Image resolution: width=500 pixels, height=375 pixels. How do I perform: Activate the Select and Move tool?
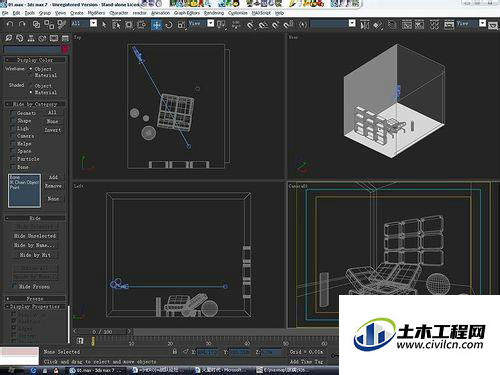156,24
